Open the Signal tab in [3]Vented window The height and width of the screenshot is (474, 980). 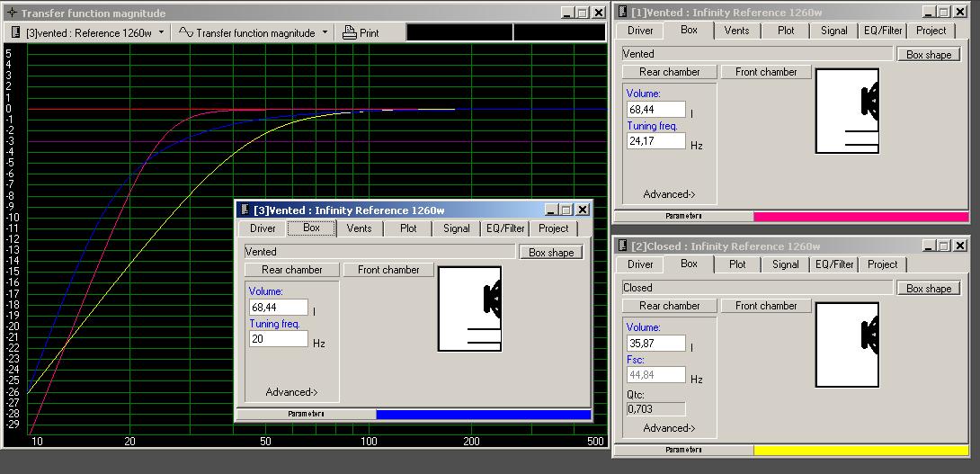456,228
